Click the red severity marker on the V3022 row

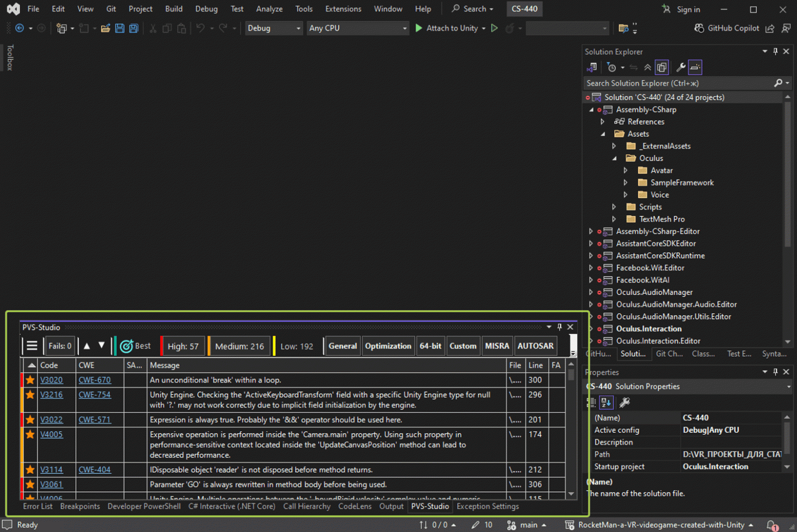(x=21, y=420)
